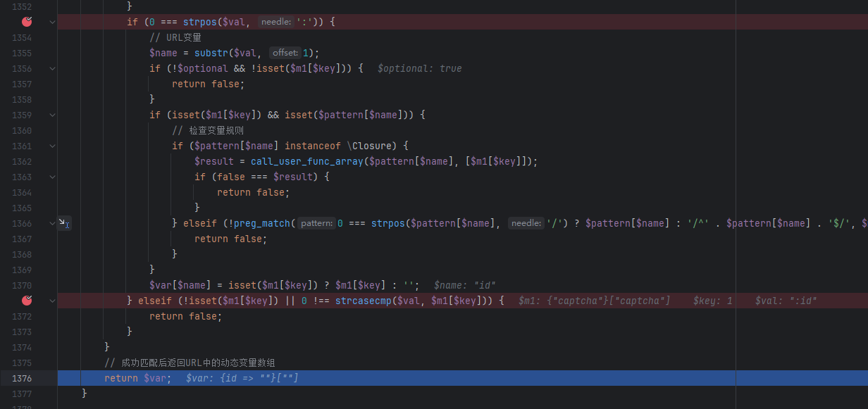
Task: Click the inline value '$key: 1'
Action: [x=713, y=301]
